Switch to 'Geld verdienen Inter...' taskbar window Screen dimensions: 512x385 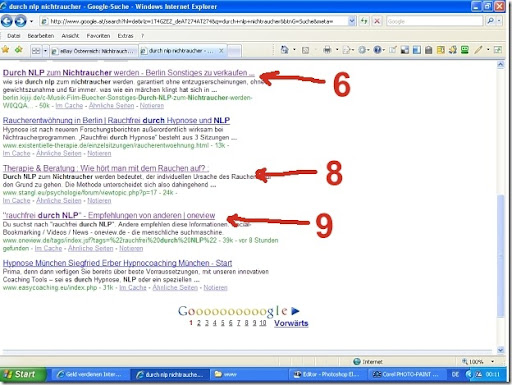point(89,375)
